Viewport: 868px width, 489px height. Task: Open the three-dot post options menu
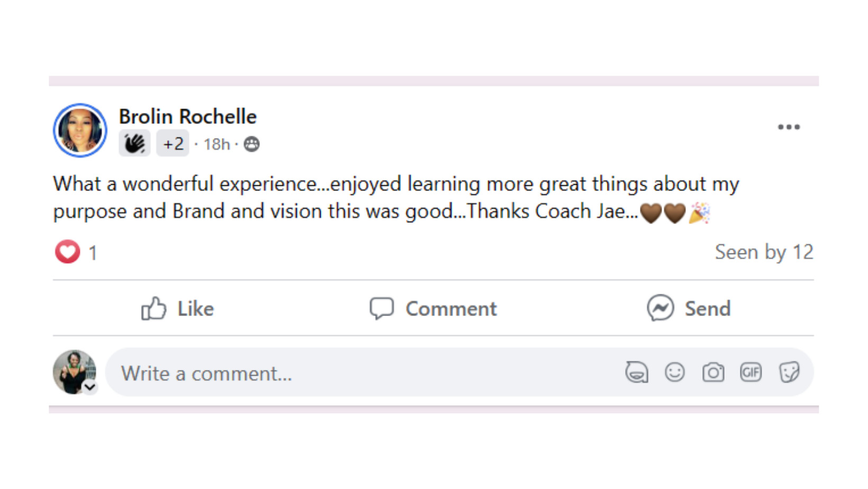point(789,127)
